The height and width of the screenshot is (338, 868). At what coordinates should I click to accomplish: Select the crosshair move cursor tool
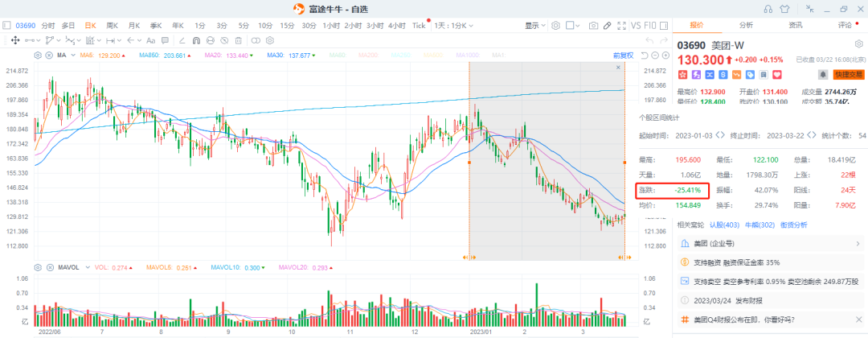click(x=15, y=40)
